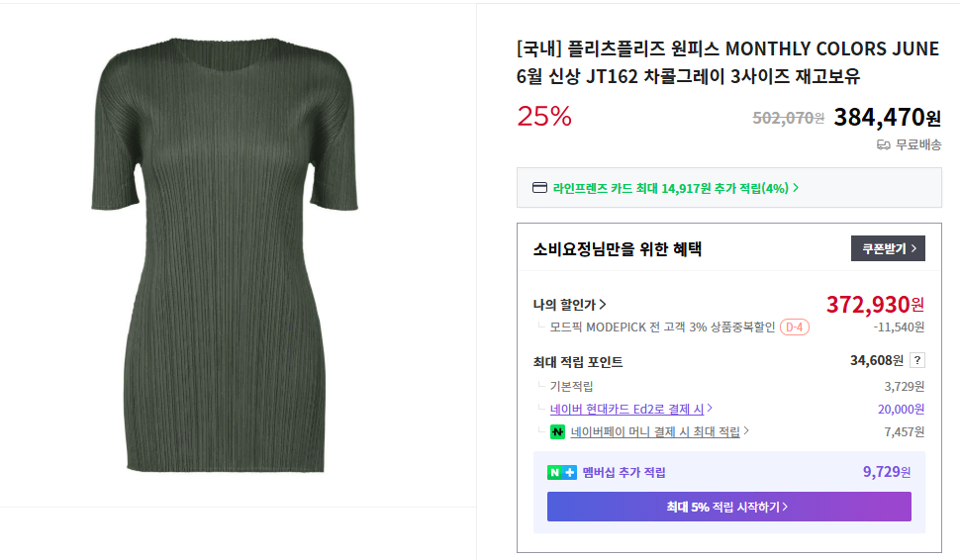This screenshot has width=960, height=560.
Task: Click the 25% discount rate
Action: [x=544, y=117]
